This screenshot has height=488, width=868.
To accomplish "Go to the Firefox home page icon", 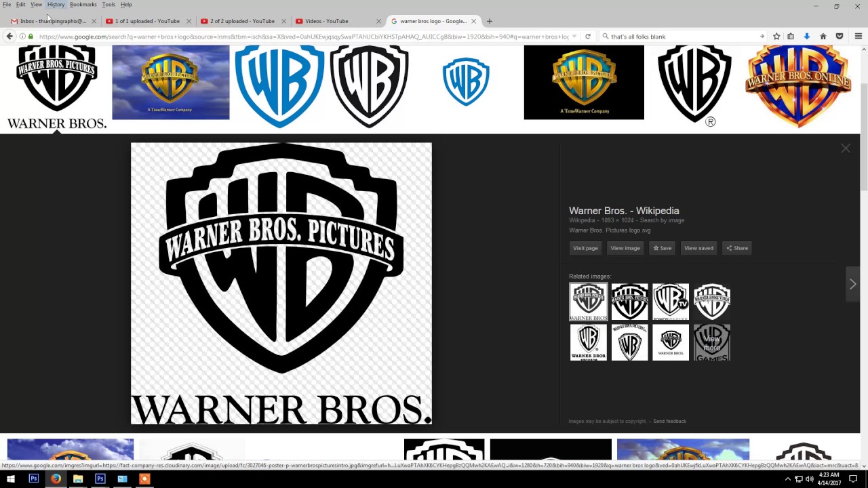I will coord(823,37).
